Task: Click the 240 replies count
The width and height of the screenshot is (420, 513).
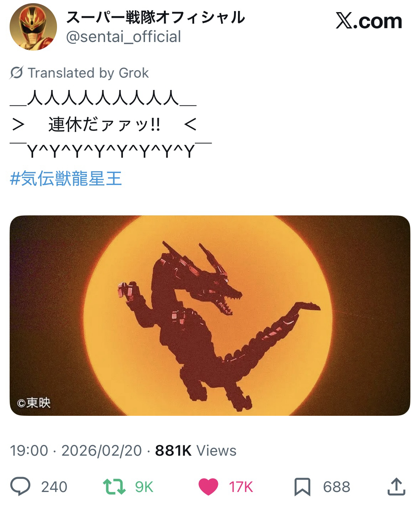Action: point(54,487)
